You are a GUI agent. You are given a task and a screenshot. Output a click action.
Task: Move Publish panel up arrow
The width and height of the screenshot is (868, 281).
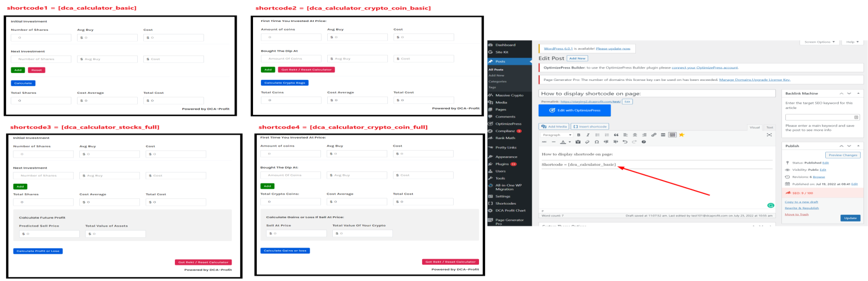[841, 146]
